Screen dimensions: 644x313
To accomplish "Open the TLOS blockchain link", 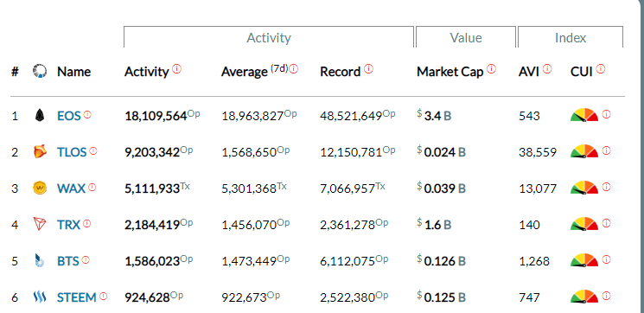I will (x=72, y=152).
